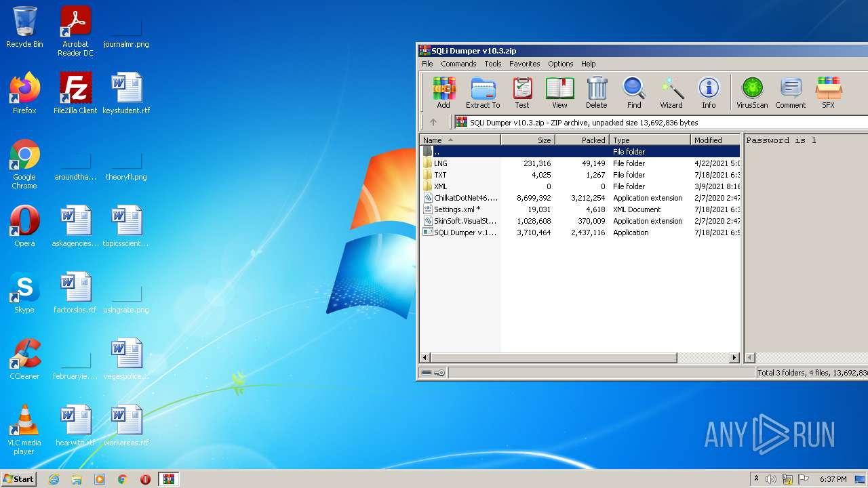This screenshot has height=488, width=868.
Task: Open the Help menu
Action: (x=589, y=64)
